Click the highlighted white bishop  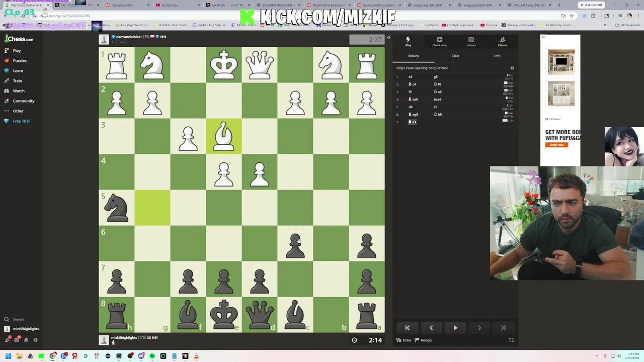point(224,137)
